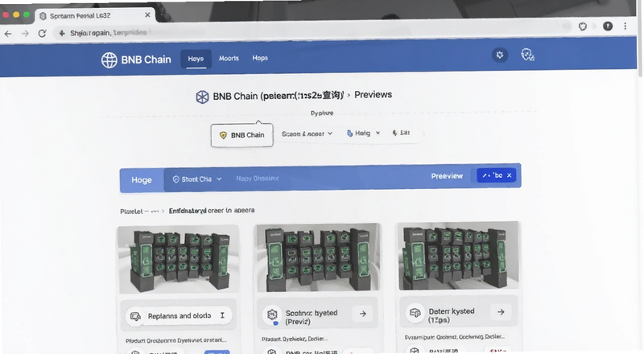Open the browser three-dot menu
644x354 pixels.
coord(625,27)
